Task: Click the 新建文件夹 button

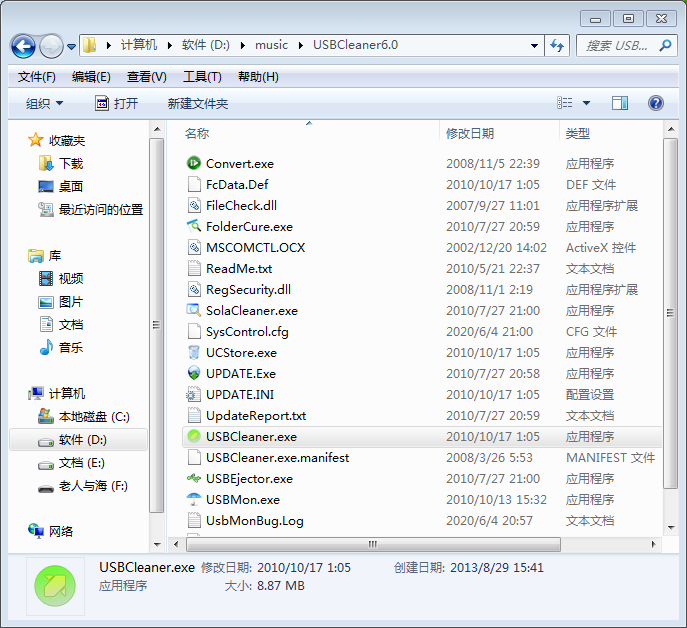Action: tap(198, 104)
